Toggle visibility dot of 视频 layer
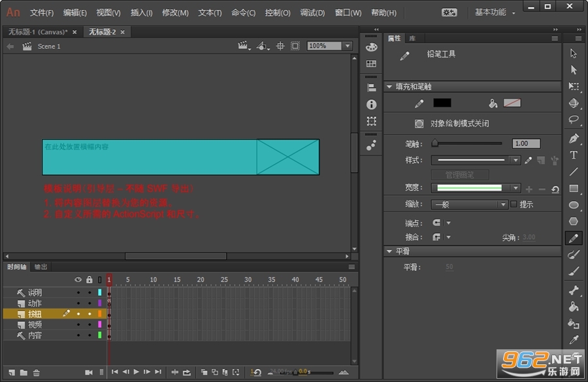Viewport: 588px width, 382px height. coord(78,325)
